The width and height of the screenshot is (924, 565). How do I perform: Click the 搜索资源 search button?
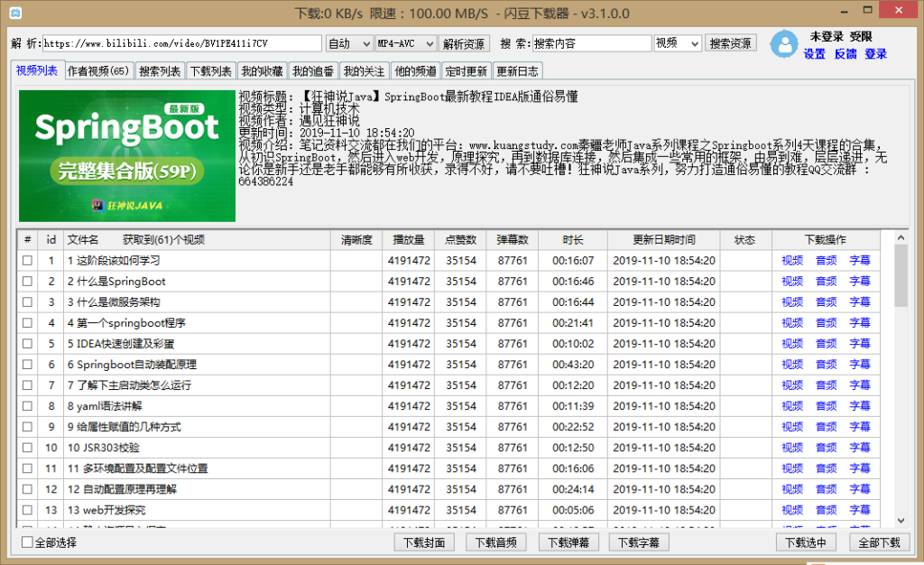click(731, 42)
